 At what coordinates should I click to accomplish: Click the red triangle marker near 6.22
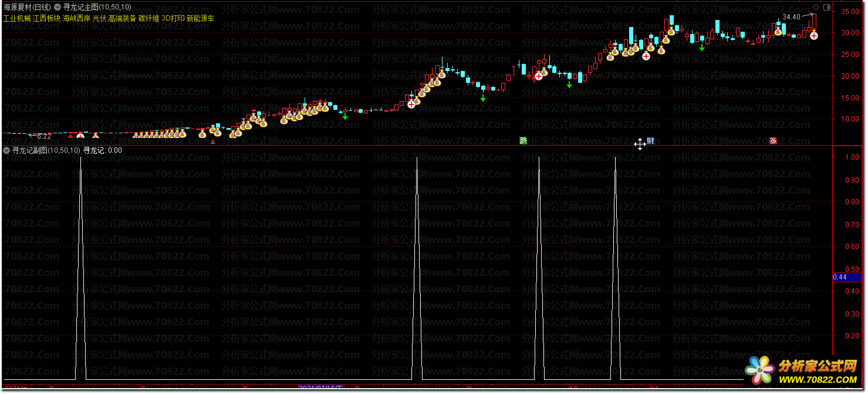71,136
